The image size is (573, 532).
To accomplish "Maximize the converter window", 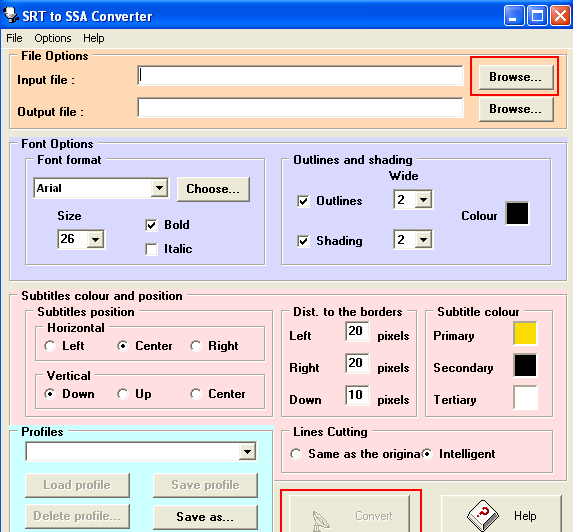I will (x=537, y=16).
